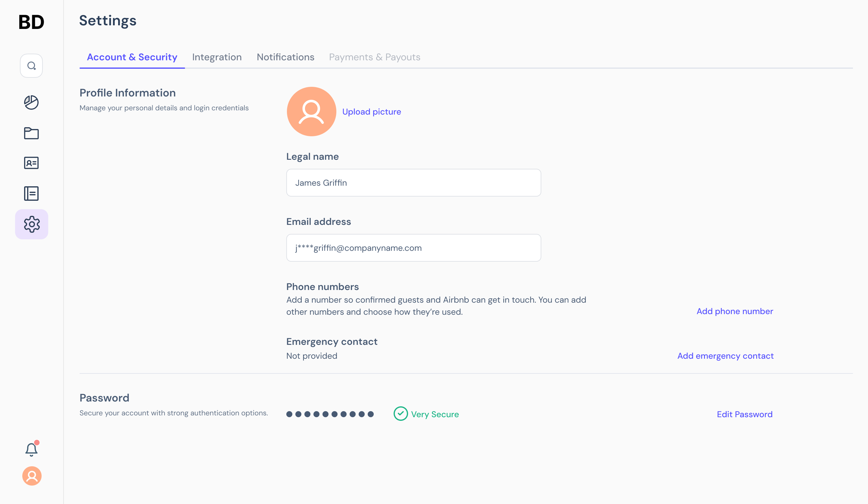Image resolution: width=868 pixels, height=504 pixels.
Task: Select the Account & Security tab
Action: 132,57
